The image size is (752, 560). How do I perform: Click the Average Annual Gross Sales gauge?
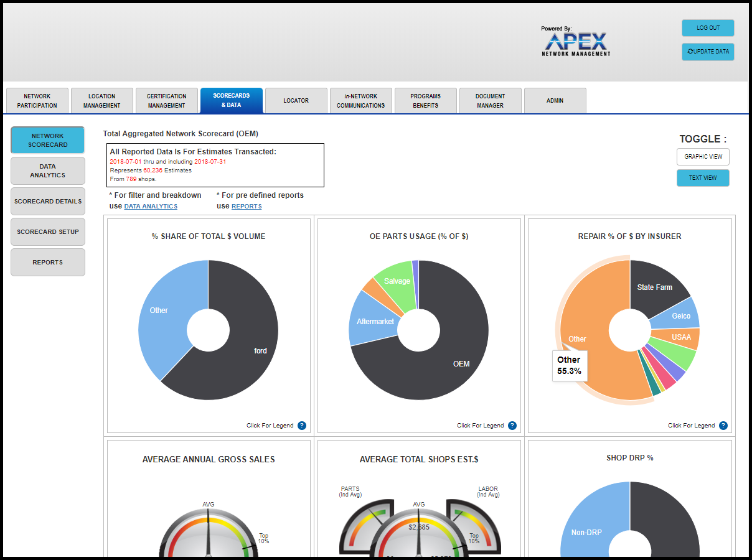pyautogui.click(x=209, y=532)
